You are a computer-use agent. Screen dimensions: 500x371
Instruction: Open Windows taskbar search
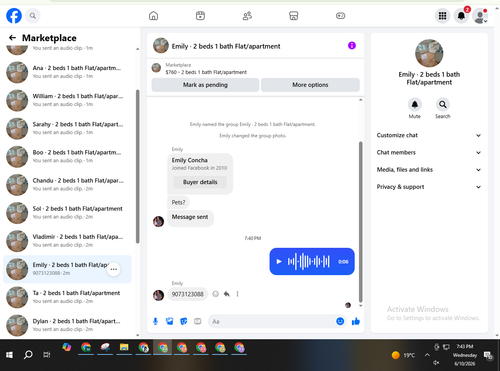point(28,355)
